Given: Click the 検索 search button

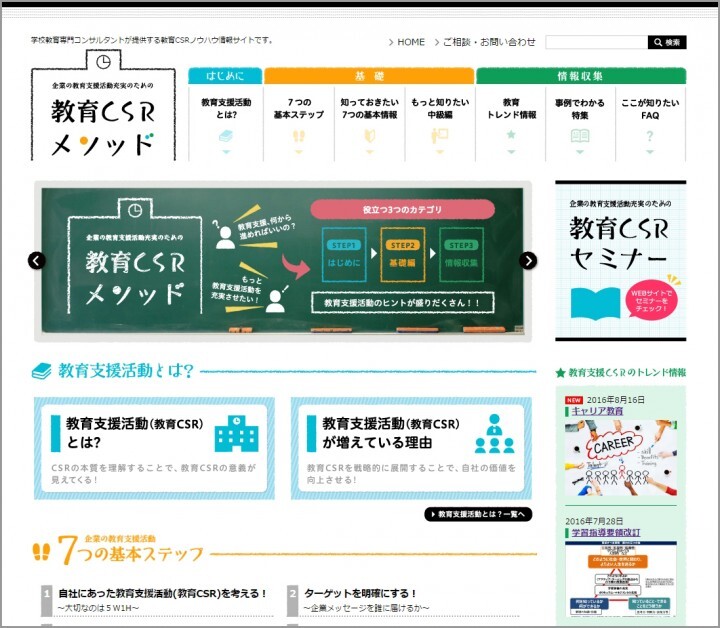Looking at the screenshot, I should [x=667, y=42].
